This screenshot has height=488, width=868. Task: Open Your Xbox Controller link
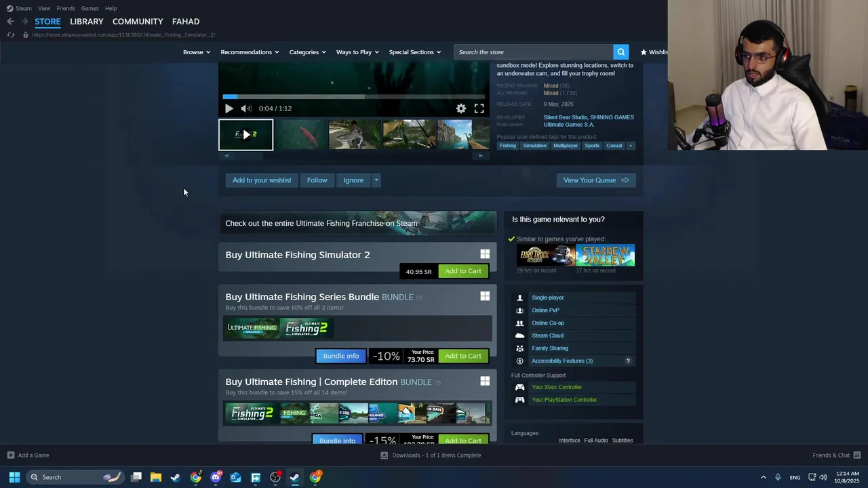[557, 387]
